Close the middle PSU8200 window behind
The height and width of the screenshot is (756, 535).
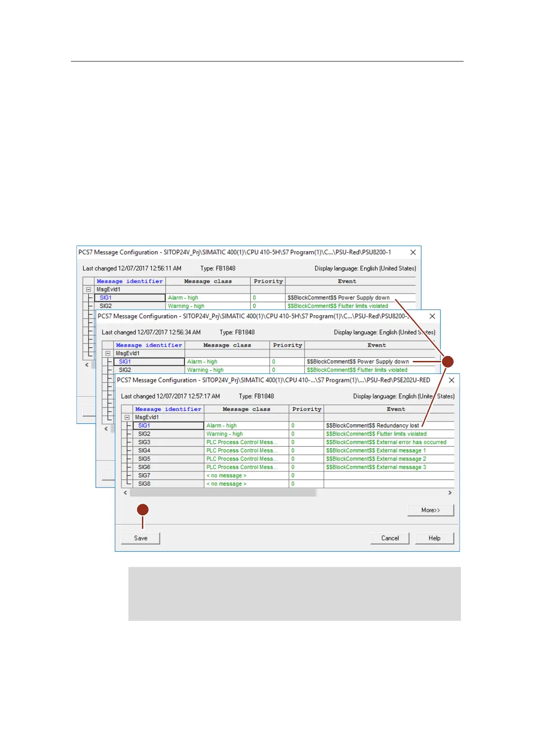click(432, 316)
